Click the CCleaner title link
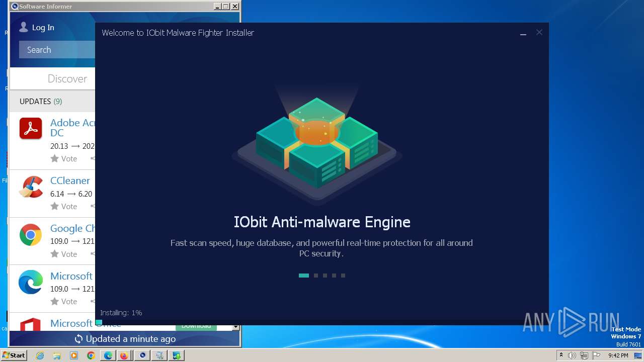The image size is (644, 362). [x=70, y=180]
